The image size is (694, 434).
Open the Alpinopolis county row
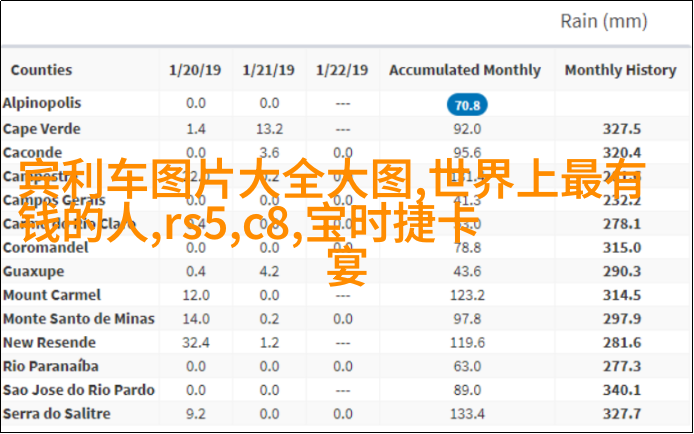pyautogui.click(x=42, y=103)
